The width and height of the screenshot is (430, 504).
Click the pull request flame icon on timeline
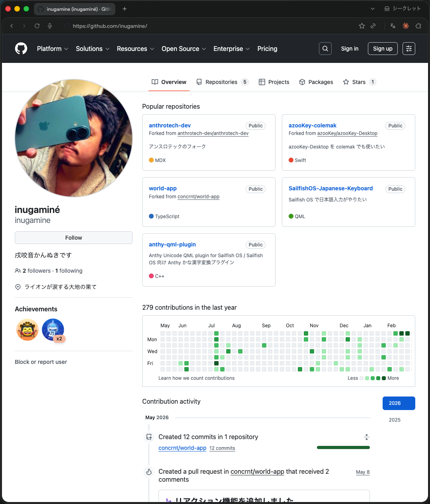tap(149, 472)
